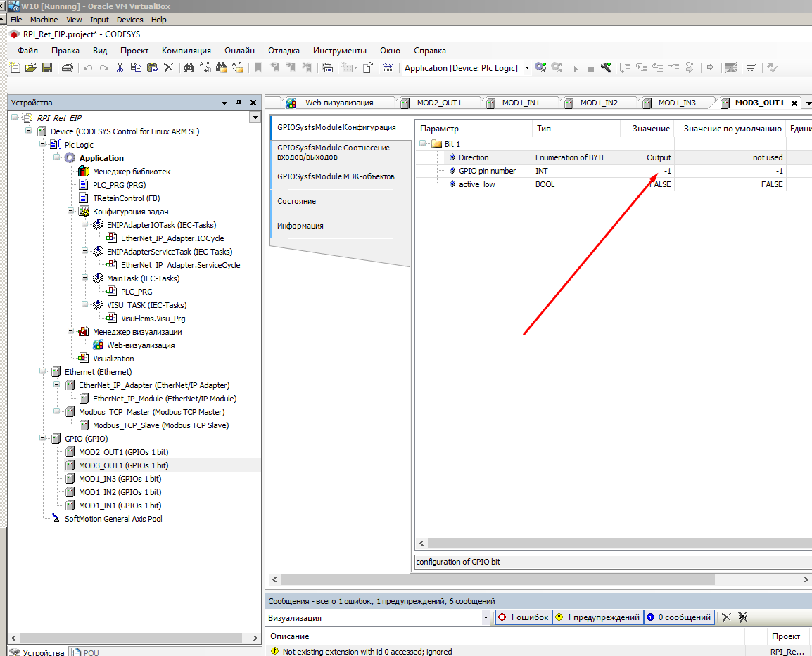Open Find with the binoculars icon

[x=189, y=67]
